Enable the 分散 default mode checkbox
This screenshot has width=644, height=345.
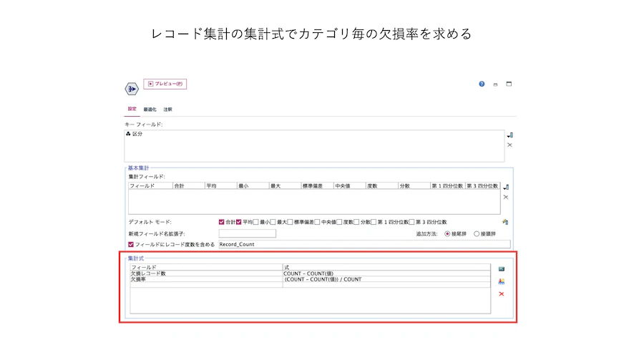(356, 222)
